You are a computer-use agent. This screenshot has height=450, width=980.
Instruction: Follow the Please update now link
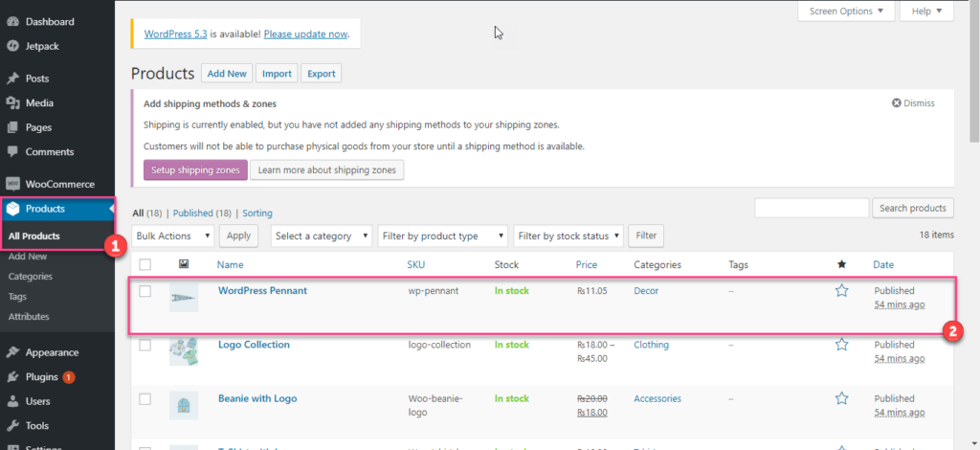[305, 34]
